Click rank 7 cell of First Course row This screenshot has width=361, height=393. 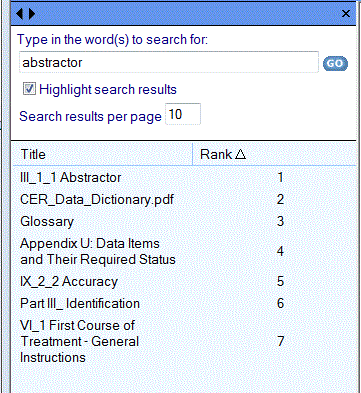tap(280, 341)
